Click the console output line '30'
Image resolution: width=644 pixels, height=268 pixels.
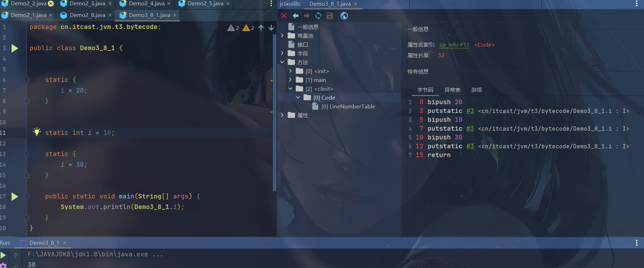(32, 264)
